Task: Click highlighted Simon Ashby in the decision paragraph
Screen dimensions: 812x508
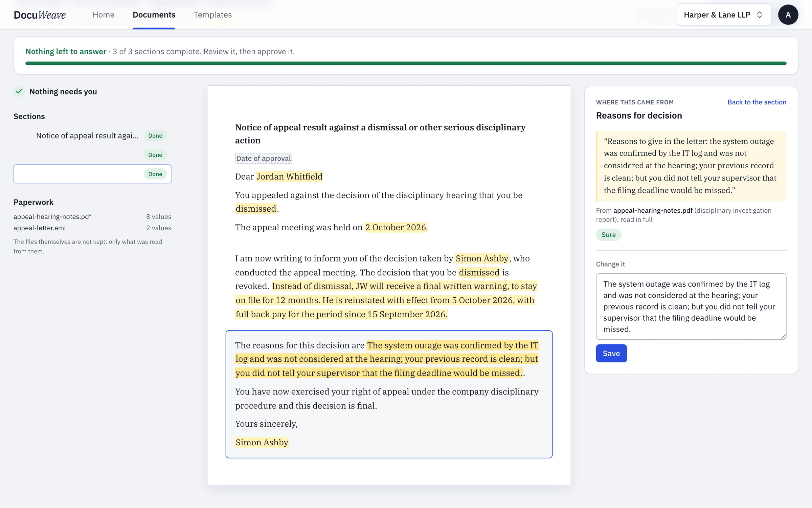Action: pos(482,258)
